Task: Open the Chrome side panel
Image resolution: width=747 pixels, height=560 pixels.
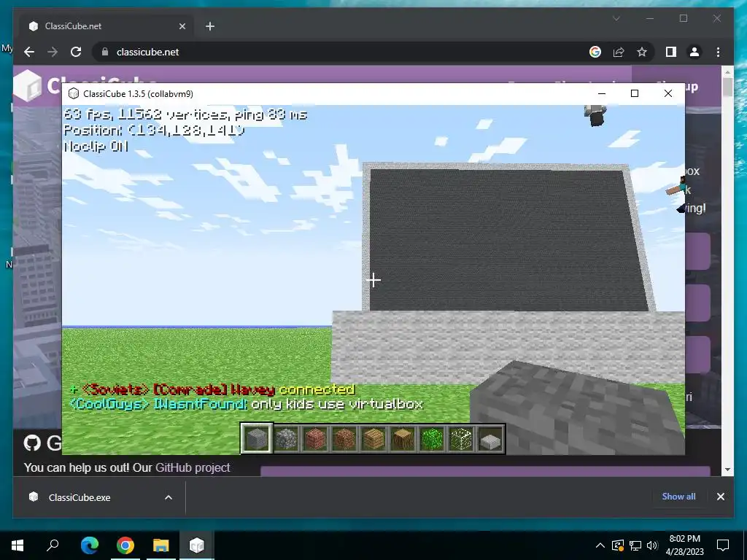Action: pyautogui.click(x=671, y=52)
